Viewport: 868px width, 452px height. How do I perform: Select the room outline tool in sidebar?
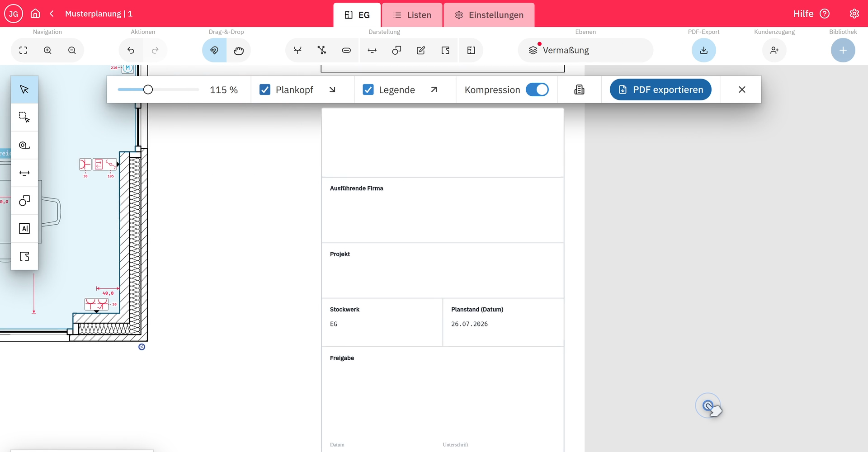[24, 256]
